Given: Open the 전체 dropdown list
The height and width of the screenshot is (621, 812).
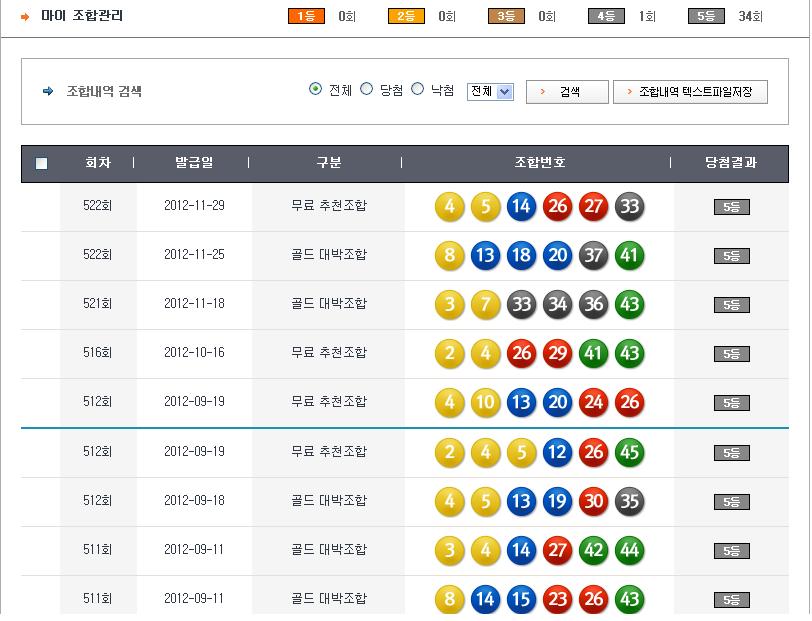Looking at the screenshot, I should [490, 92].
